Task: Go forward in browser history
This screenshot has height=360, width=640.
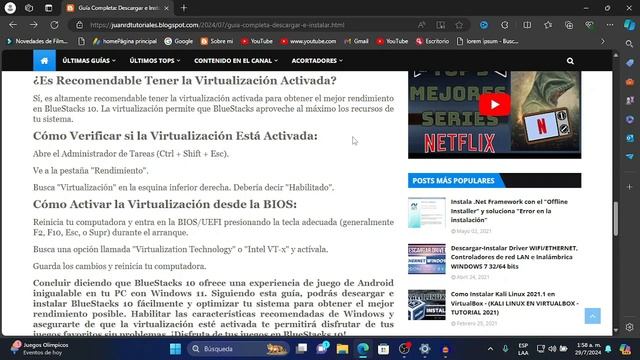Action: tap(33, 25)
